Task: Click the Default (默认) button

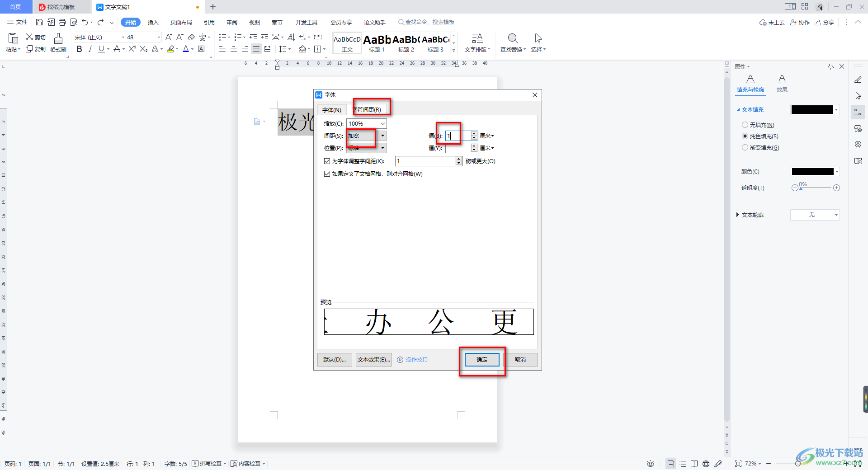Action: [x=335, y=360]
